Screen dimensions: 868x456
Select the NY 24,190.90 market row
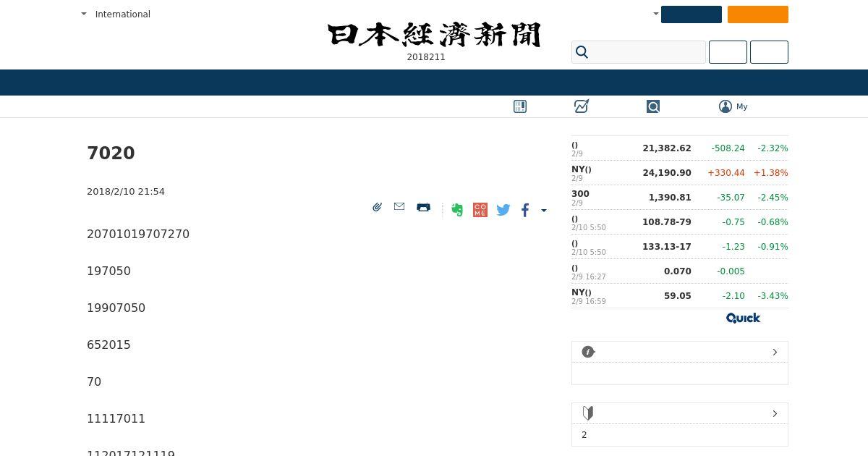[680, 173]
